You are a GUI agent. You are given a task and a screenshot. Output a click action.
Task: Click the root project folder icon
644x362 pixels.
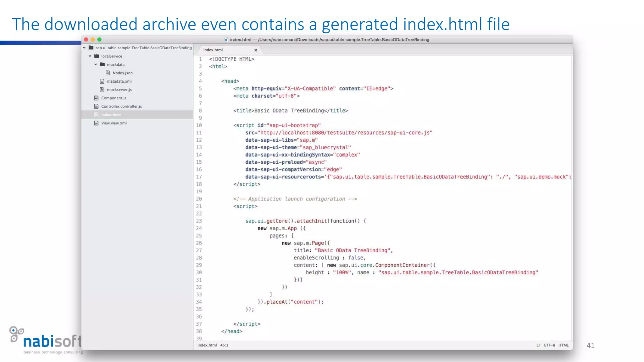[91, 48]
